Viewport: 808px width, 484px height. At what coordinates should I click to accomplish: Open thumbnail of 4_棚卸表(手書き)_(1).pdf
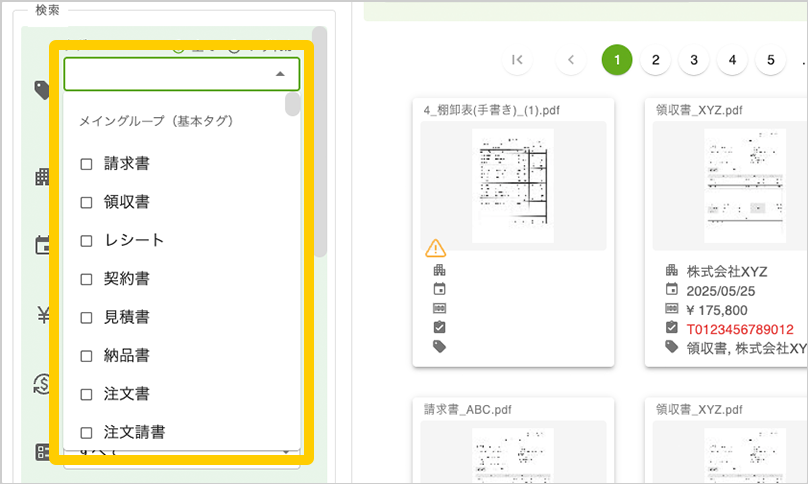point(513,186)
